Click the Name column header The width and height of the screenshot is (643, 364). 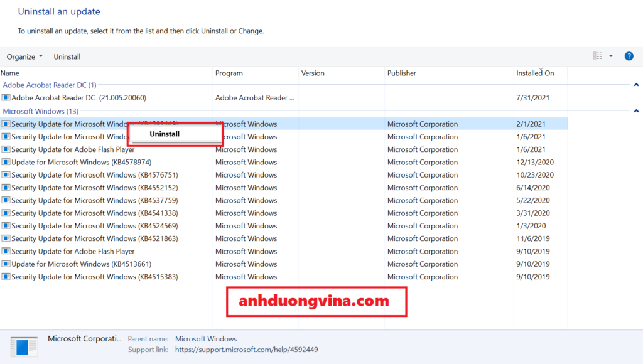point(10,73)
